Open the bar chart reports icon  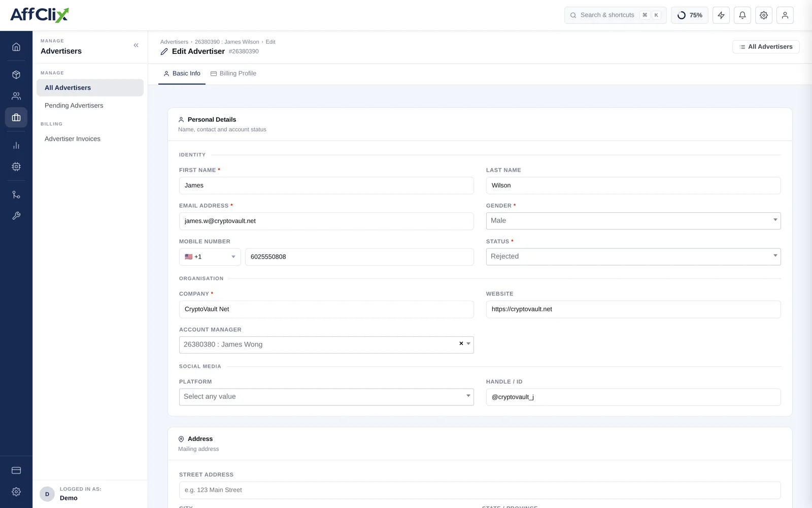click(x=16, y=145)
